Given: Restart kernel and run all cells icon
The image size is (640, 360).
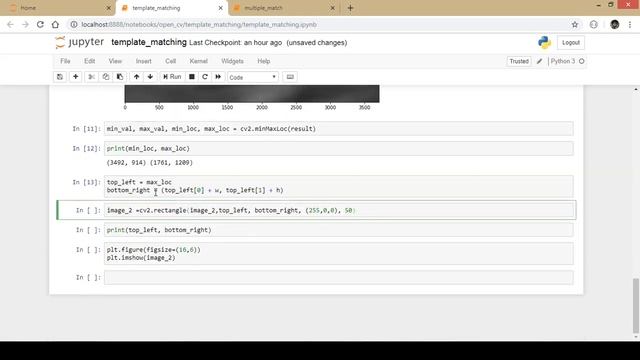Looking at the screenshot, I should tap(218, 77).
